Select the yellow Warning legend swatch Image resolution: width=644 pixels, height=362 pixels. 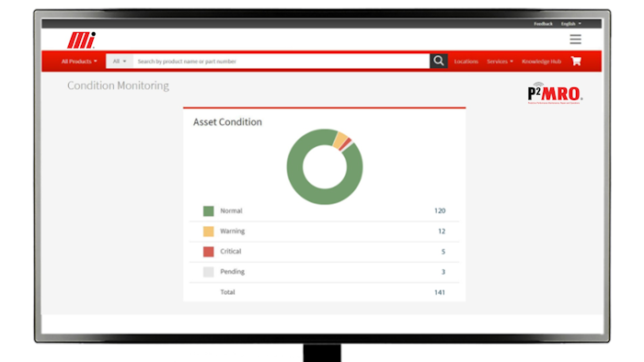pos(209,232)
